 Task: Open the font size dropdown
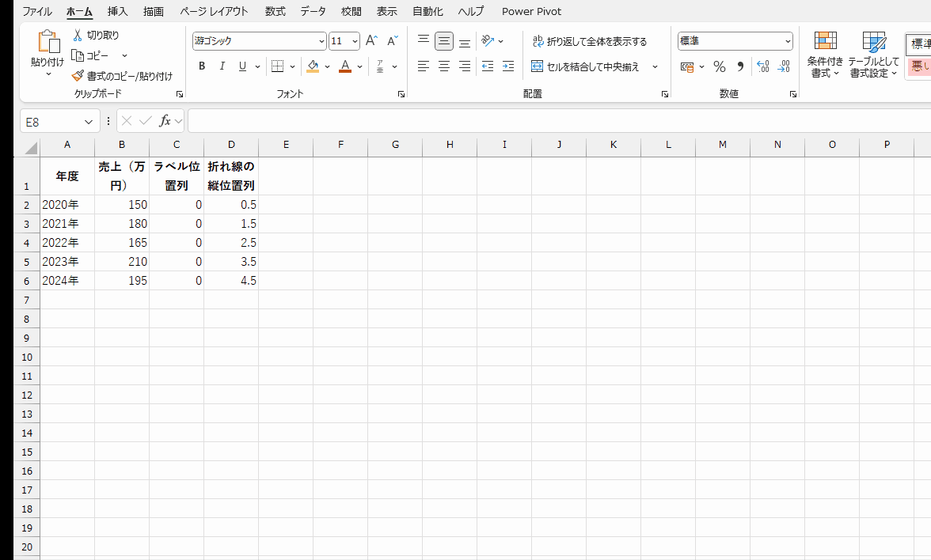tap(354, 40)
